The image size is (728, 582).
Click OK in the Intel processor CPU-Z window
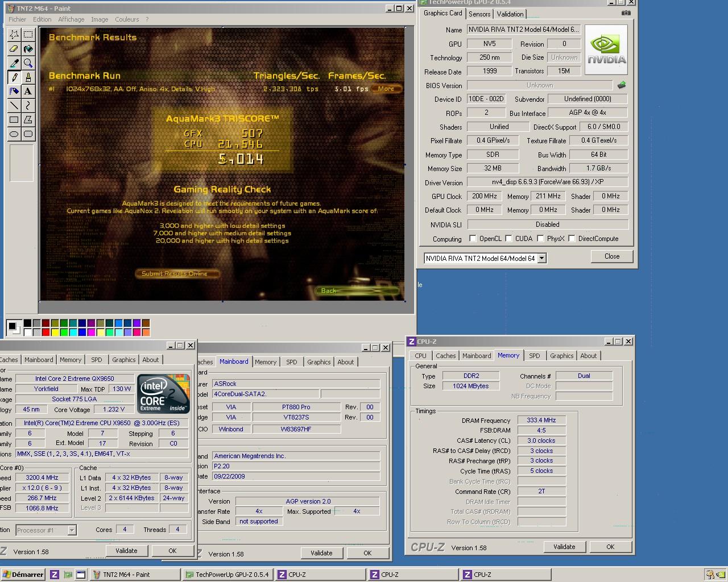172,551
